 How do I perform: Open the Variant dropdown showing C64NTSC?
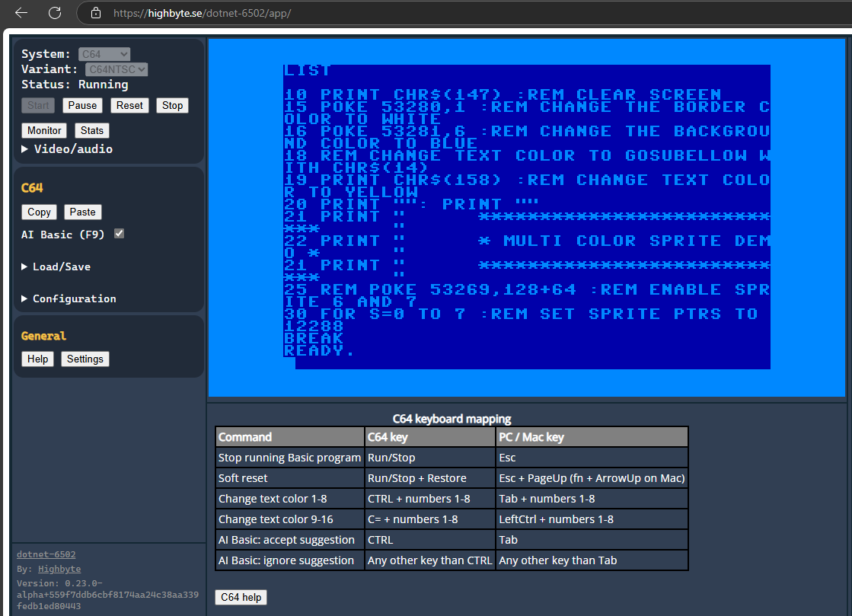(116, 69)
